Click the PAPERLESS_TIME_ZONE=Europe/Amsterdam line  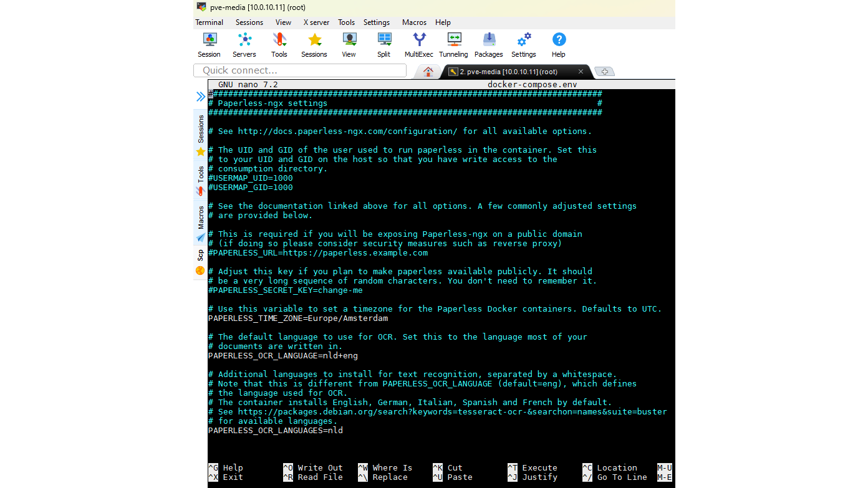(x=298, y=318)
